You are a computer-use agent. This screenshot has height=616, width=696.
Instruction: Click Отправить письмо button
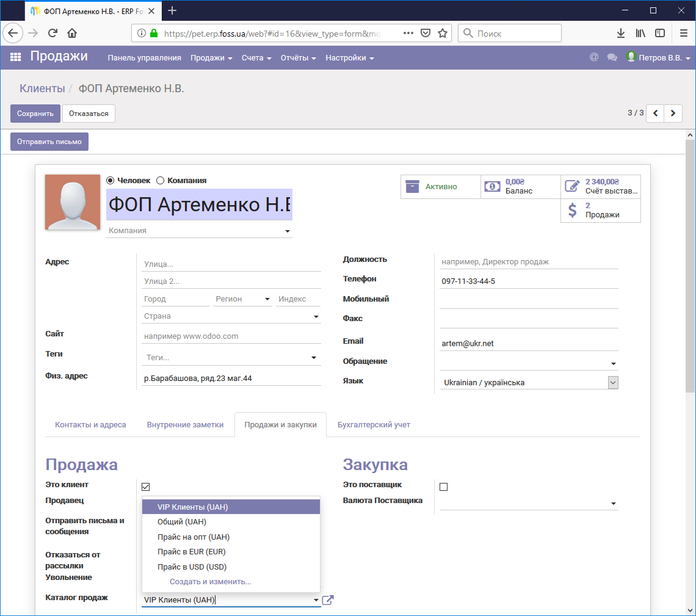coord(49,142)
